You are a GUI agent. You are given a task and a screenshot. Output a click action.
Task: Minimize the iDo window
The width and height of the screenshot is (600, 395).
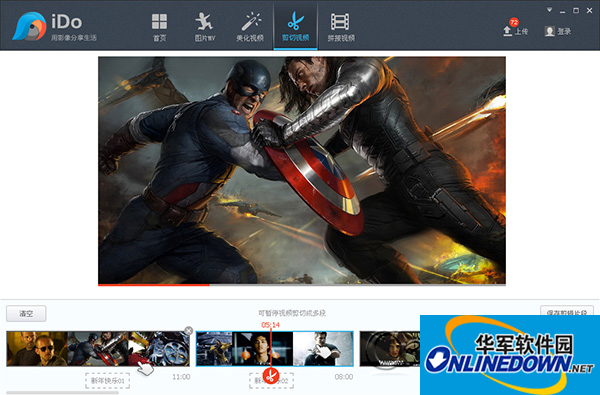(562, 11)
